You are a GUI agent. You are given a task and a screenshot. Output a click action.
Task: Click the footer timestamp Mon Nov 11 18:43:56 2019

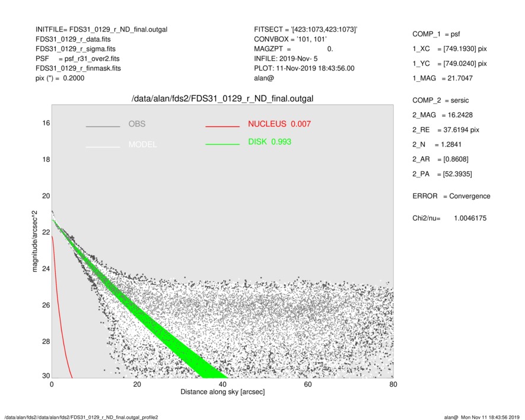click(x=490, y=417)
